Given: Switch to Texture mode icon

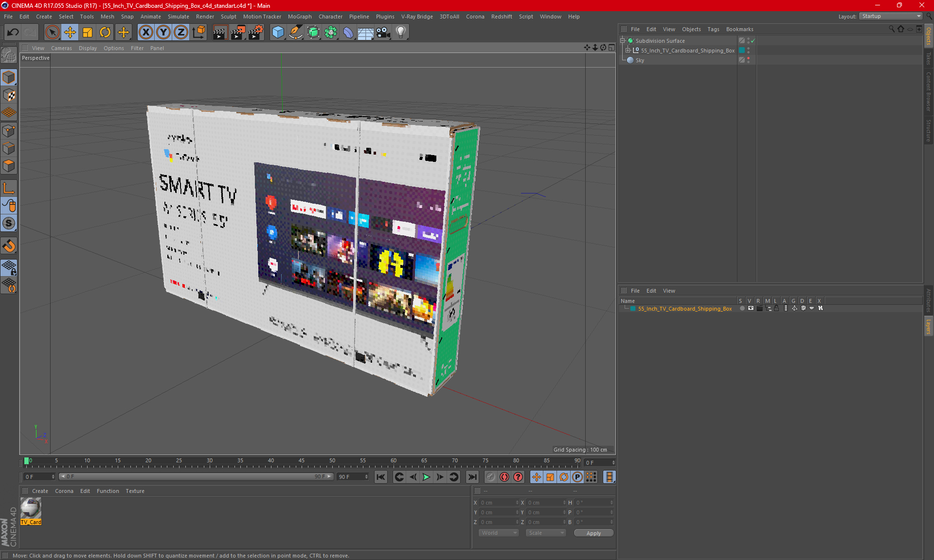Looking at the screenshot, I should 9,95.
